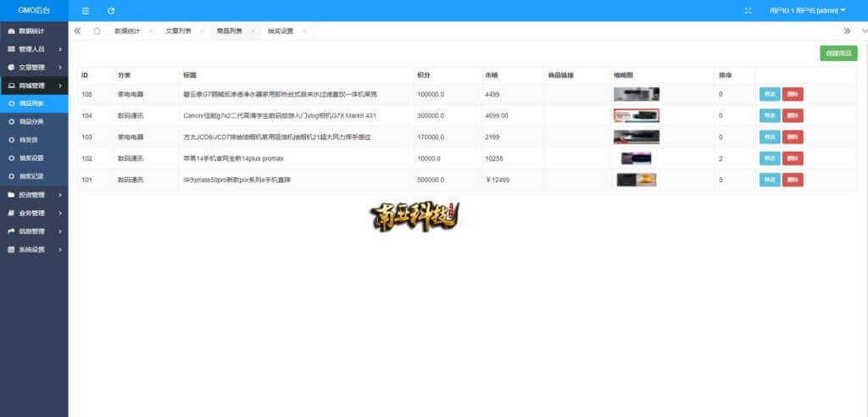
Task: Click the green create product button
Action: pyautogui.click(x=838, y=53)
